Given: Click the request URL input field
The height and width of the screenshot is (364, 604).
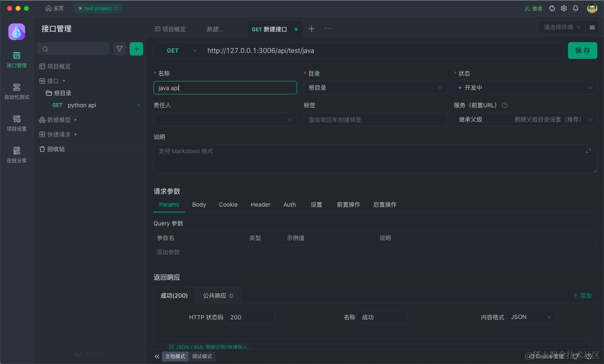Looking at the screenshot, I should (x=383, y=50).
